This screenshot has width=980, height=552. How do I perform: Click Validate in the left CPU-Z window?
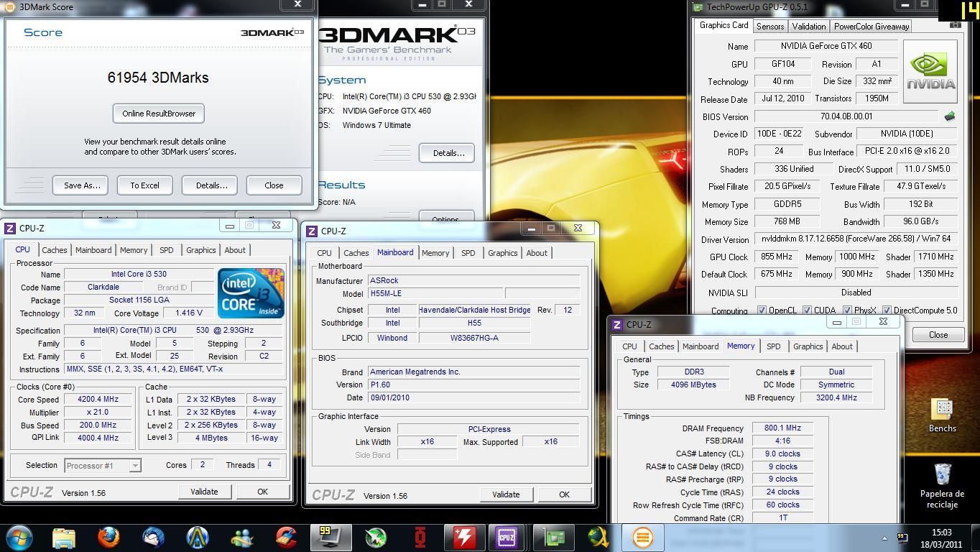204,492
